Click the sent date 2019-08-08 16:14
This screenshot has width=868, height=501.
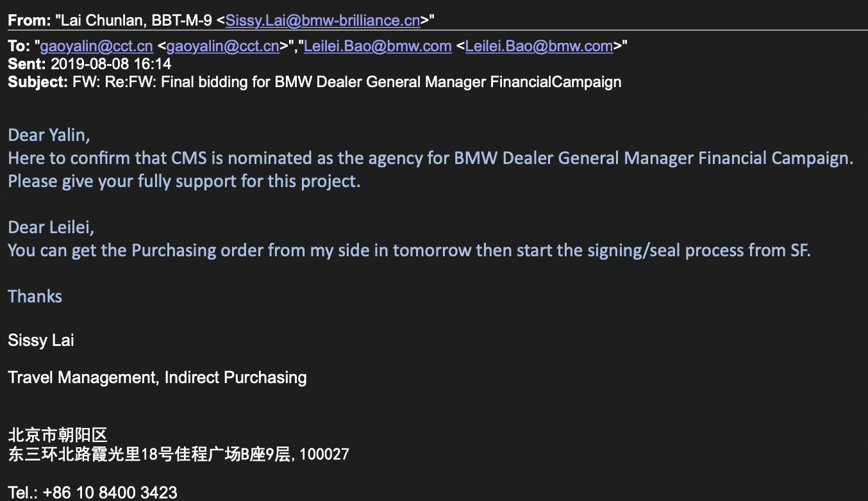click(110, 64)
